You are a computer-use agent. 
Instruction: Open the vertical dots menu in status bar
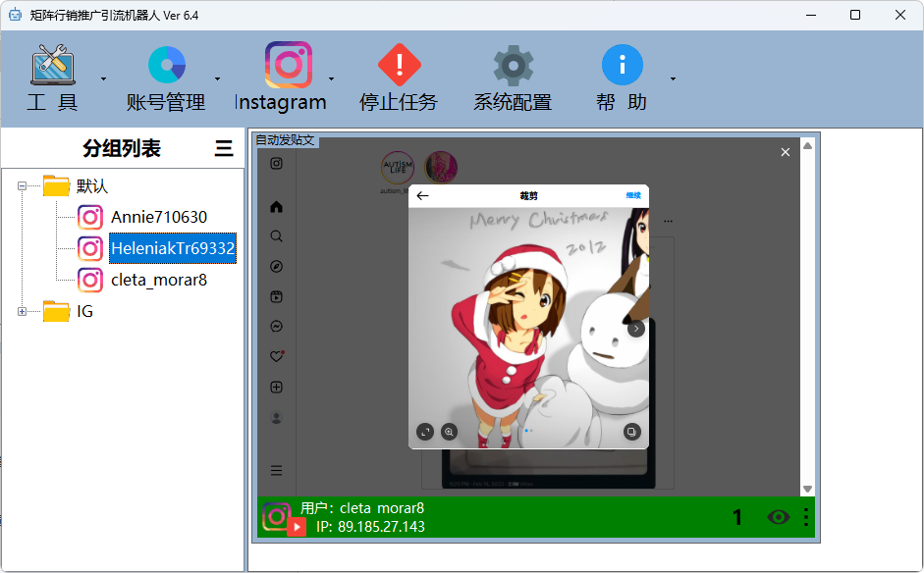click(805, 517)
